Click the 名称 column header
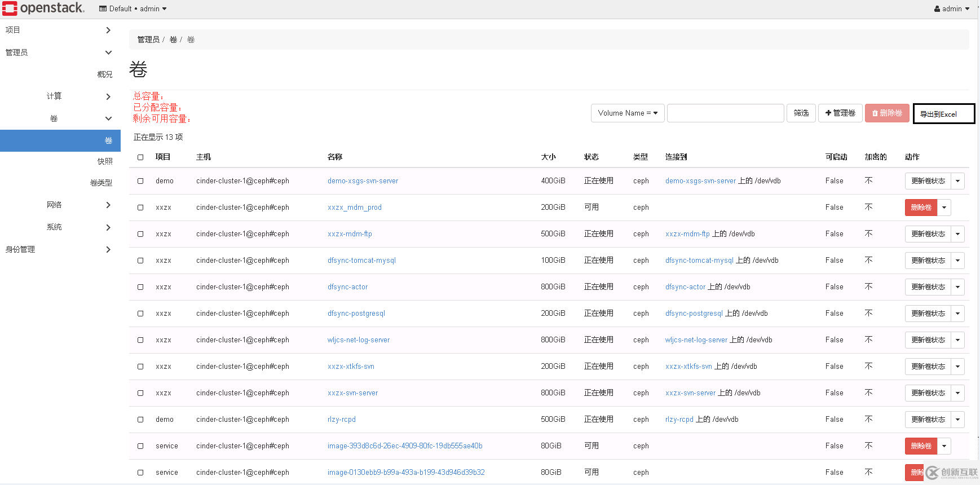Viewport: 980px width, 485px height. click(335, 157)
